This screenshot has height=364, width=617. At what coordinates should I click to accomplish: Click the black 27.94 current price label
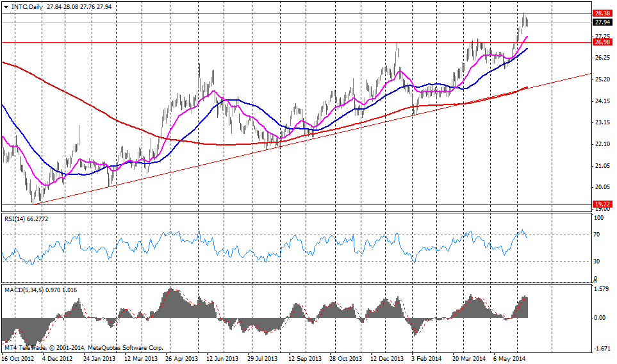point(602,22)
